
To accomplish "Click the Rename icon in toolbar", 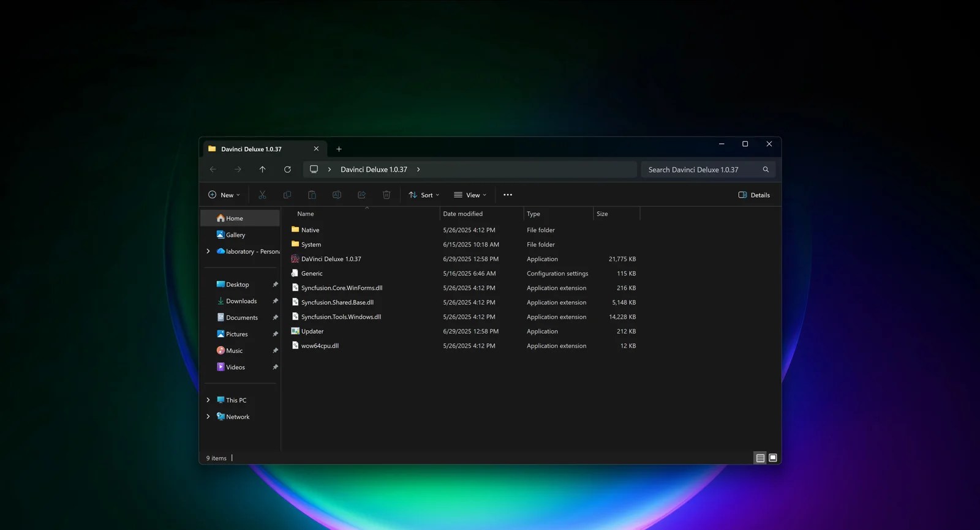I will click(337, 195).
